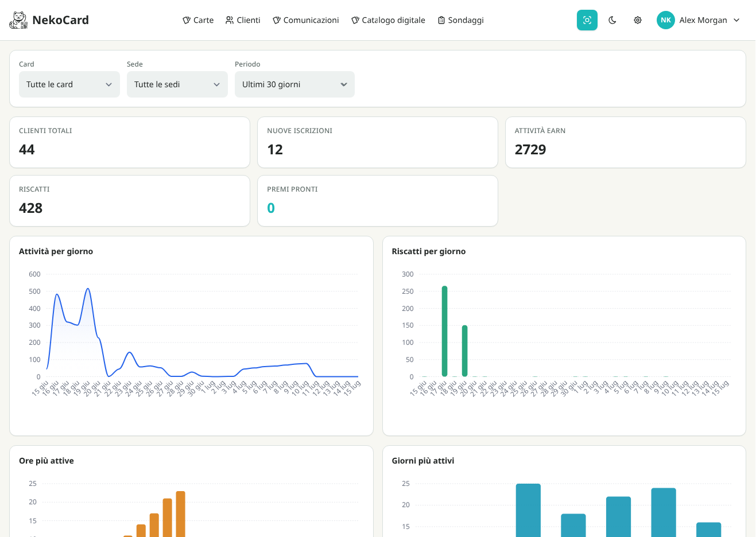Click the tallest orange bar in Ore più attive
Screen dimensions: 756x537
point(180,514)
